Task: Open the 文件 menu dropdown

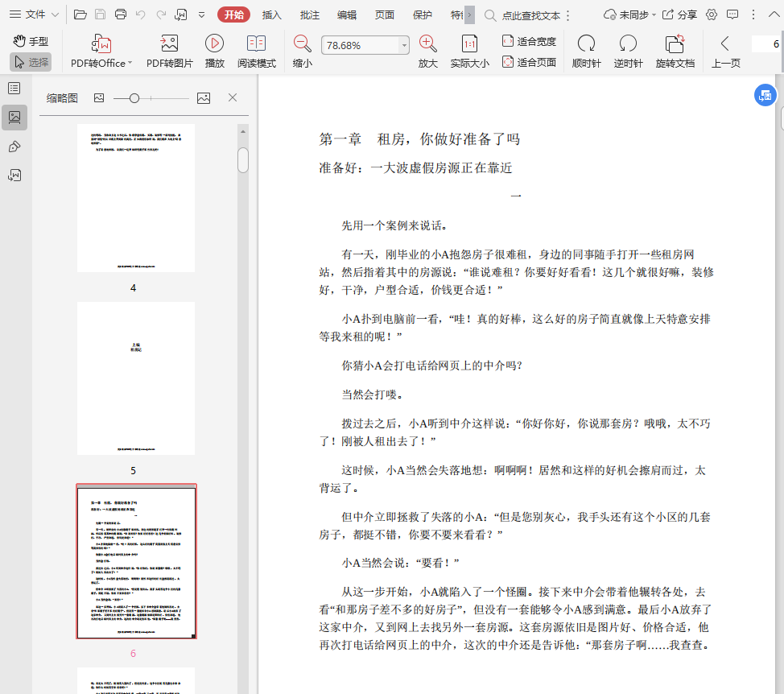Action: tap(34, 14)
